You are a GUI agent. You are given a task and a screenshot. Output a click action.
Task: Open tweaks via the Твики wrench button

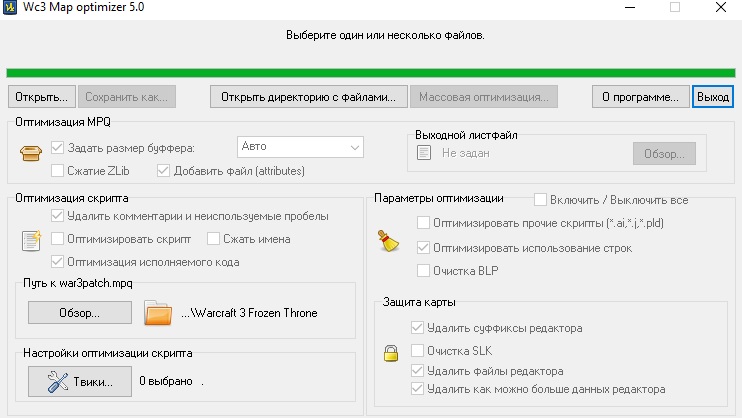[x=80, y=381]
